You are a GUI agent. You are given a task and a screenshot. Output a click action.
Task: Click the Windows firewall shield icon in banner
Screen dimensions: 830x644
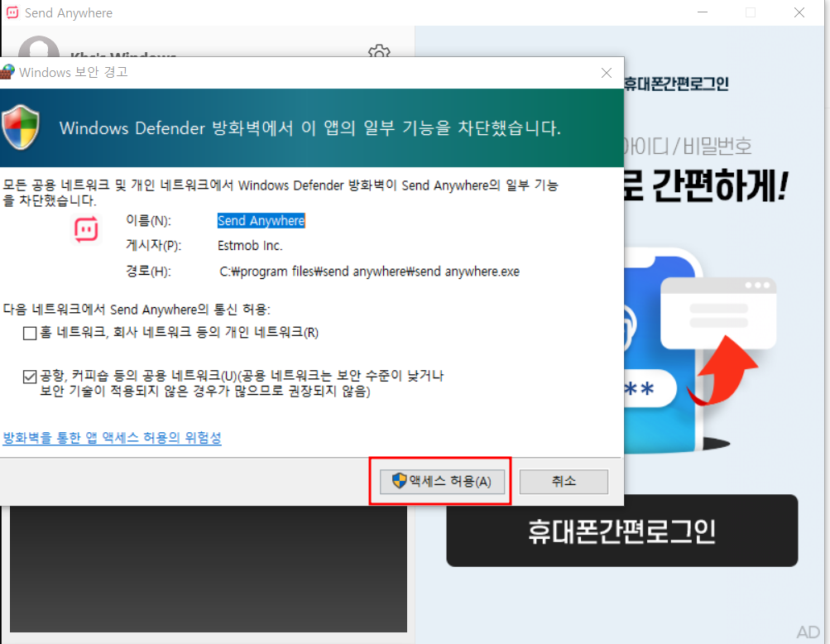click(x=21, y=127)
